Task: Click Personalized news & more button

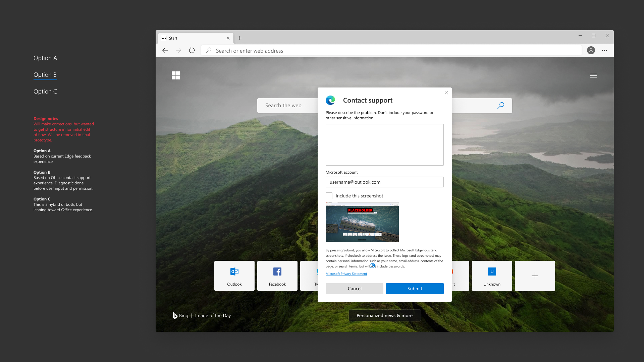Action: pyautogui.click(x=385, y=315)
